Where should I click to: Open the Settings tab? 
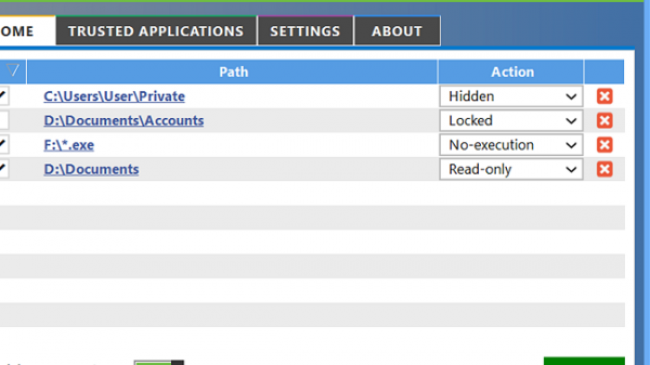[x=305, y=31]
